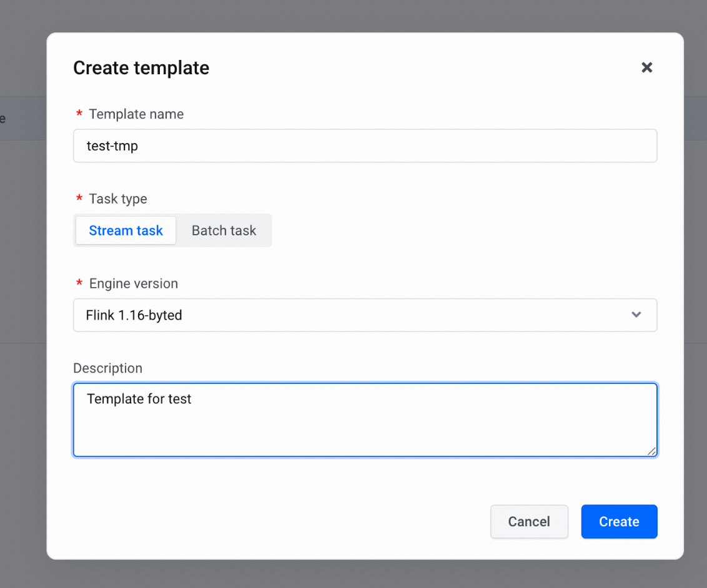Switch task type to Batch task
This screenshot has width=707, height=588.
(224, 230)
